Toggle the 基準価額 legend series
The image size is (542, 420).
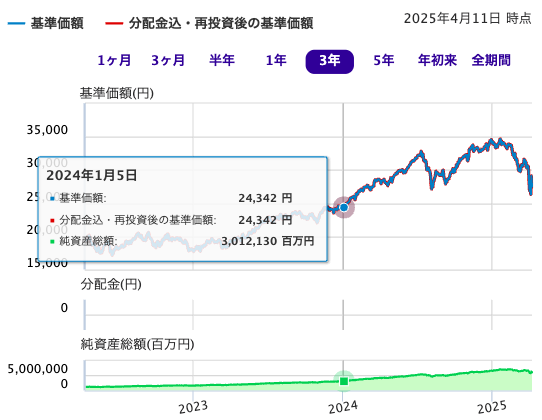(x=45, y=24)
